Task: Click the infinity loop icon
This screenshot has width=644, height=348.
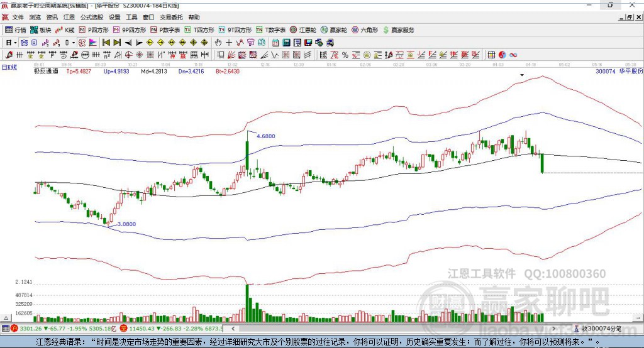Action: [x=513, y=55]
